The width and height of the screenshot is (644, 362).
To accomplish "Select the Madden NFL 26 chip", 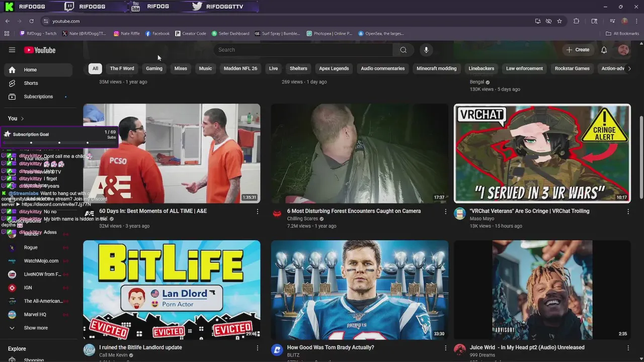I will tap(240, 68).
